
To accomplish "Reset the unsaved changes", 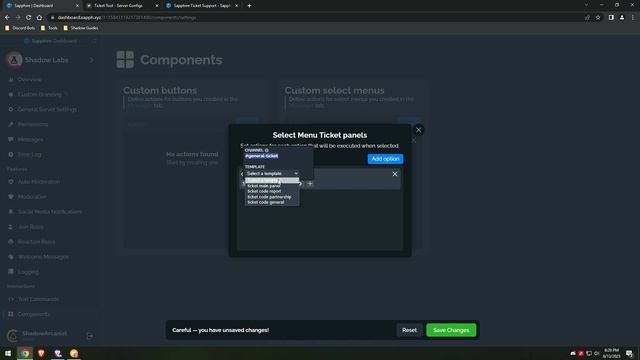I will [x=409, y=330].
